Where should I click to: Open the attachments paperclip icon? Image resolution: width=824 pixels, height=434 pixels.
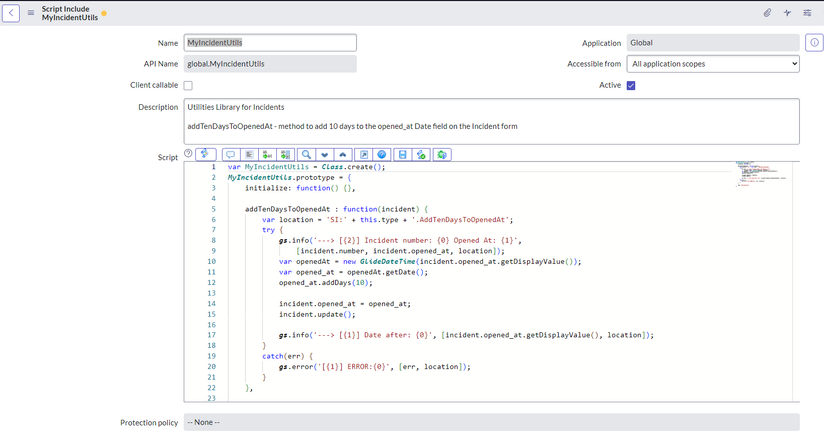click(767, 13)
